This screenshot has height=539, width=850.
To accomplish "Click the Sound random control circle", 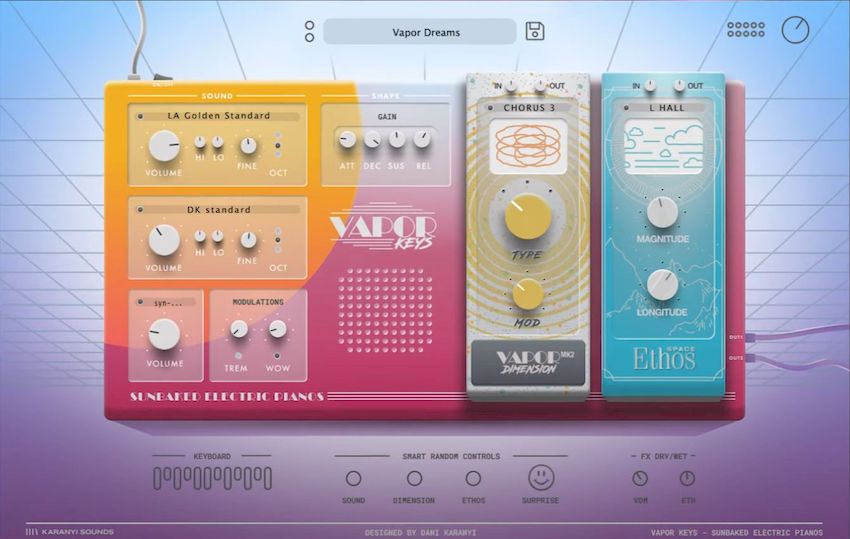I will pos(353,478).
